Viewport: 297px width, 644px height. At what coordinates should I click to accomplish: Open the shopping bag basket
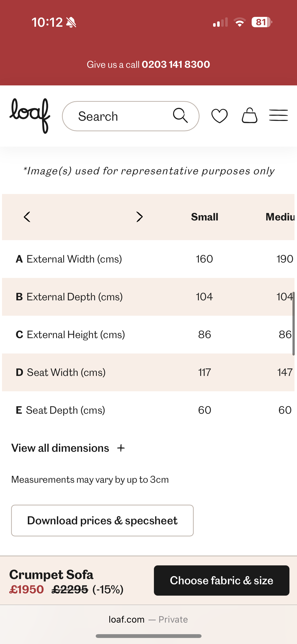pos(249,116)
